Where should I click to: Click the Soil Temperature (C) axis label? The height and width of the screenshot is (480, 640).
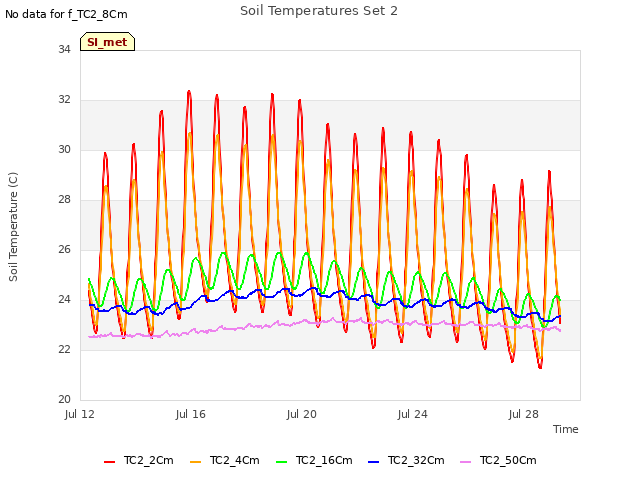(x=13, y=227)
